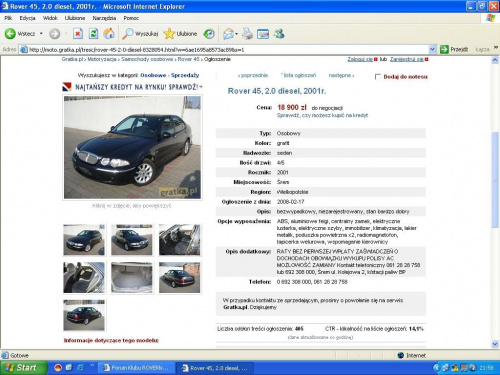
Task: Click the page's vertical scrollbar thumb
Action: pos(495,180)
